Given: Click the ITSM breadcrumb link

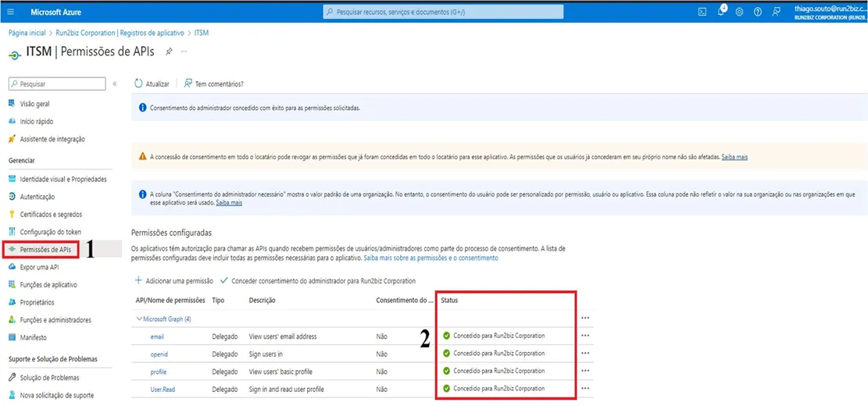Looking at the screenshot, I should [x=202, y=33].
